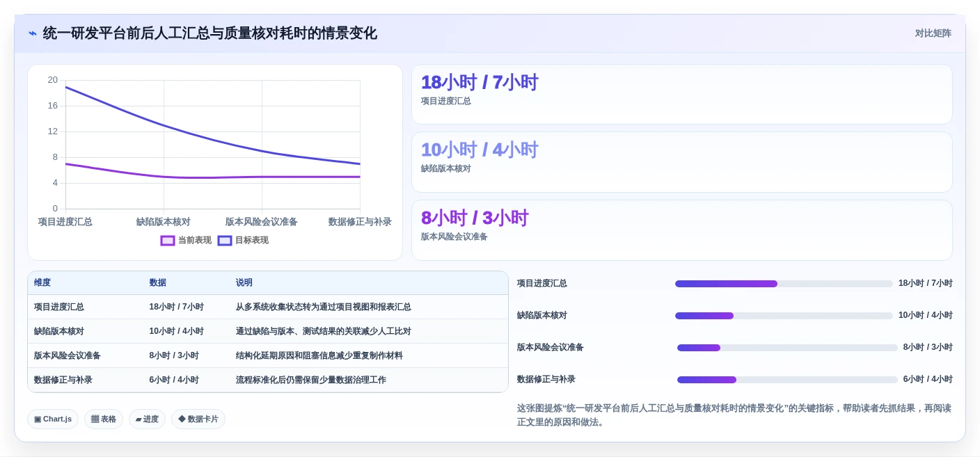Click x-axis label 缺陷版本核对 on chart
Viewport: 980px width, 457px height.
click(164, 222)
